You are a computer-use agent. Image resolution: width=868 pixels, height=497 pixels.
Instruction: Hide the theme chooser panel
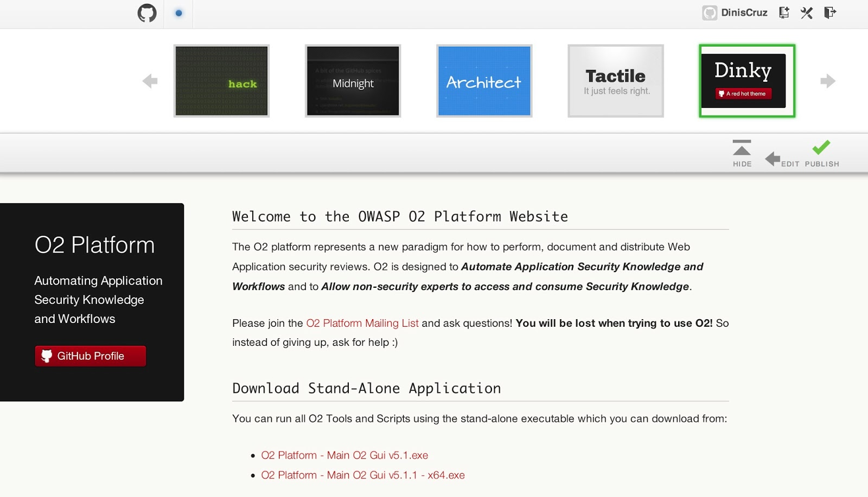(742, 153)
